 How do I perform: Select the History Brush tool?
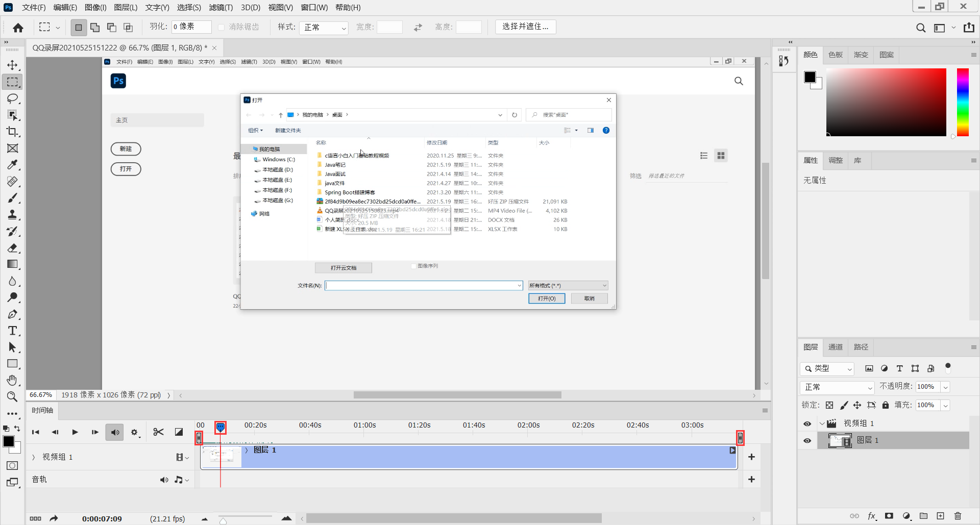[12, 231]
